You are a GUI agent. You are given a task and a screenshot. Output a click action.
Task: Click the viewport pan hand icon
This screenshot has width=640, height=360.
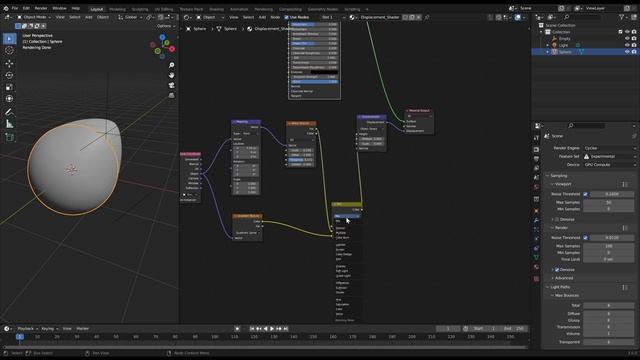point(171,75)
